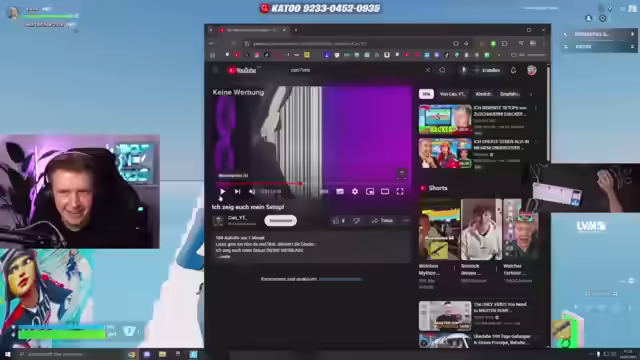Click the 'Shorts' section heading
Image resolution: width=640 pixels, height=360 pixels.
(438, 188)
